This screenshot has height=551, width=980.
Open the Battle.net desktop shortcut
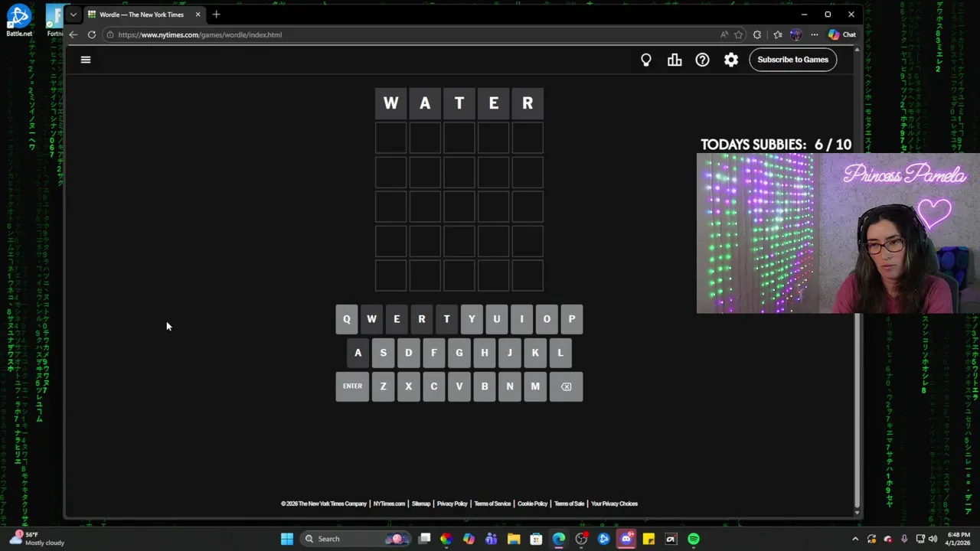click(19, 20)
